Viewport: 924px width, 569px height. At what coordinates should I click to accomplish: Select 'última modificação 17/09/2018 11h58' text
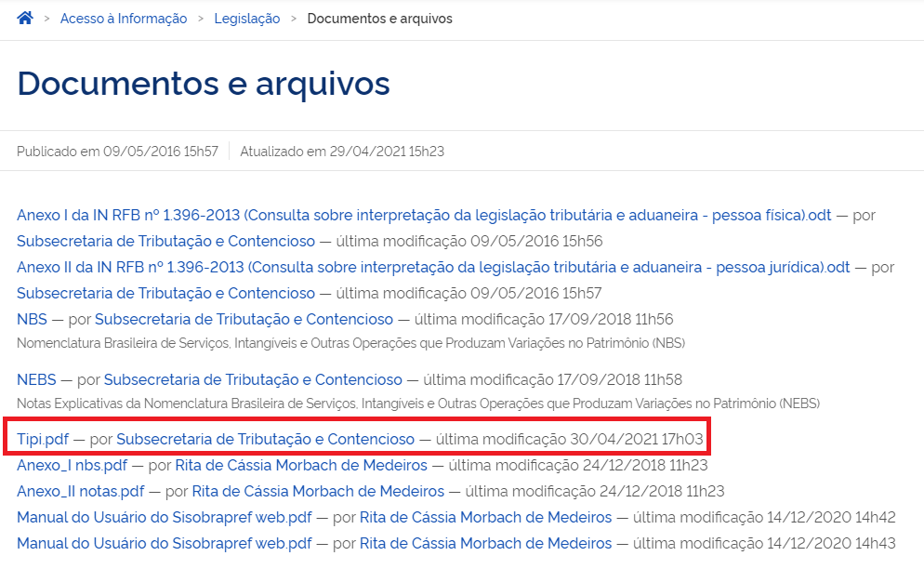click(x=553, y=379)
